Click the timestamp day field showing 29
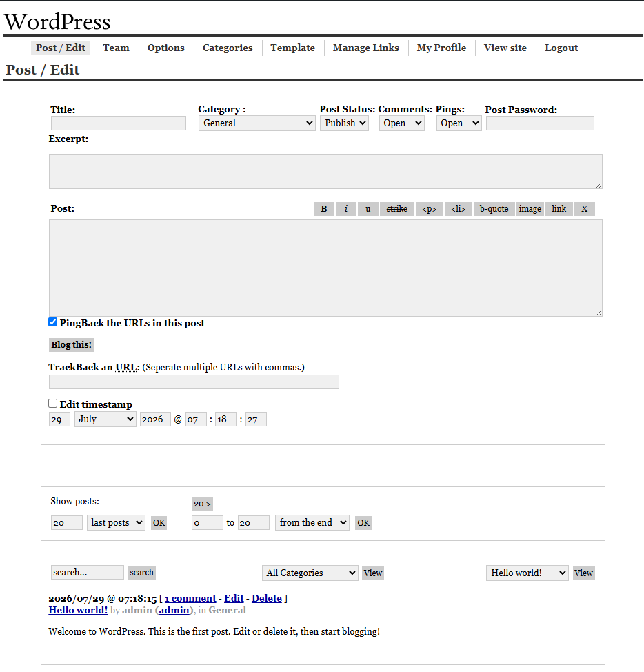 tap(59, 419)
